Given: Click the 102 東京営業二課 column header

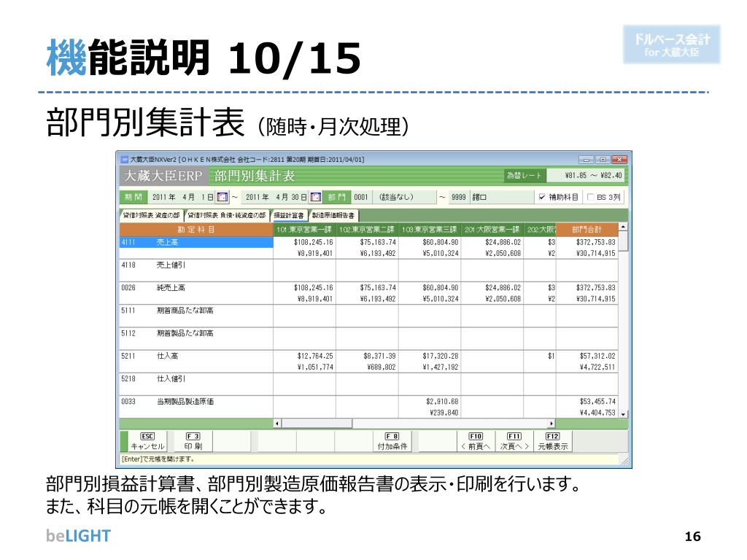Looking at the screenshot, I should (x=367, y=230).
